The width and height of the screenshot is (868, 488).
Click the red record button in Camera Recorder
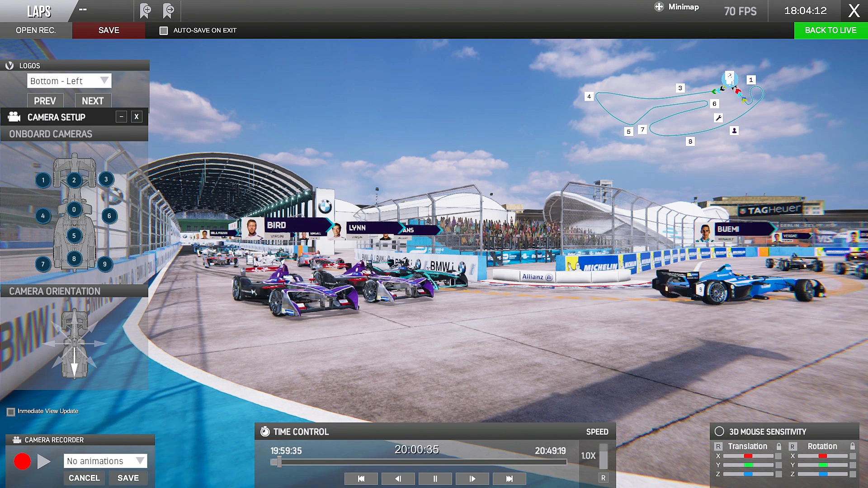tap(22, 462)
